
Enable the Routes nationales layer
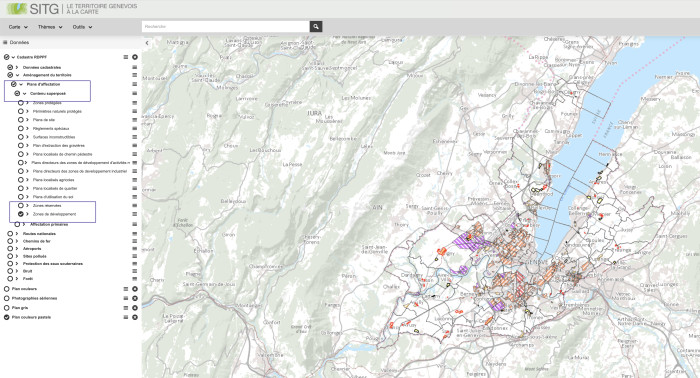pos(10,234)
